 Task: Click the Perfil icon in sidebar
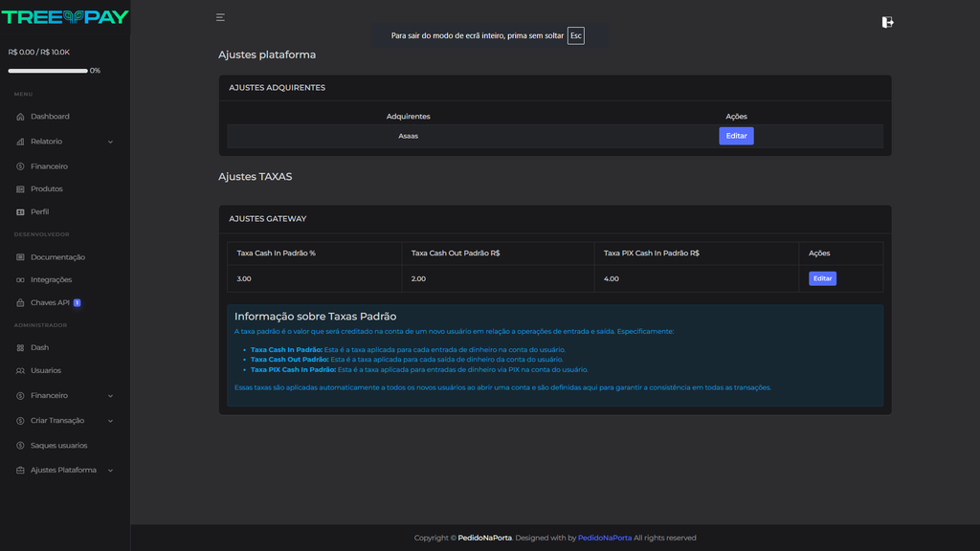click(x=21, y=212)
